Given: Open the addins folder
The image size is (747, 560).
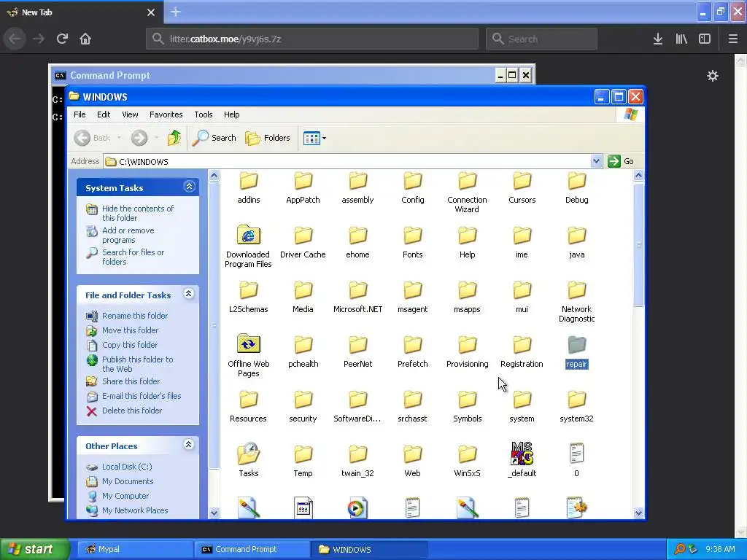Looking at the screenshot, I should (248, 188).
